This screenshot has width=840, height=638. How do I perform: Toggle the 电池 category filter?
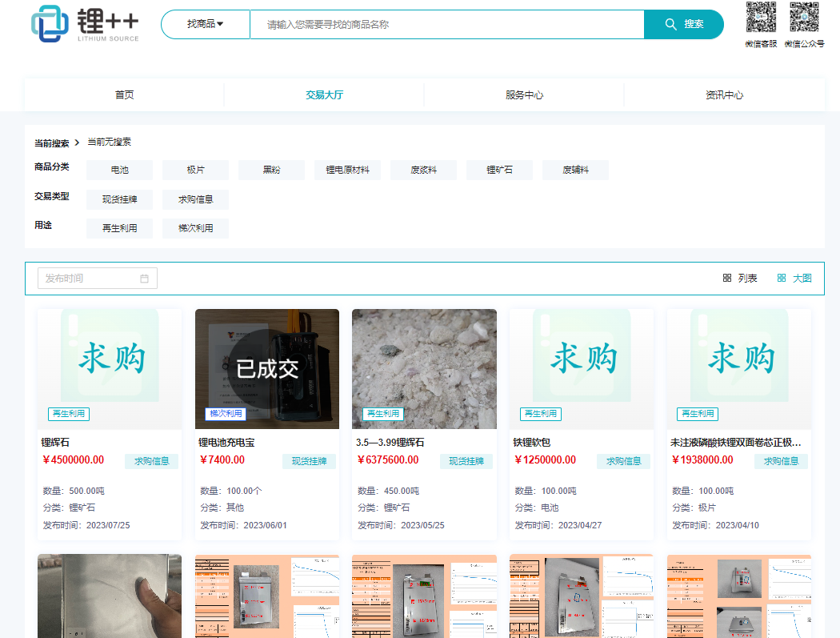119,170
